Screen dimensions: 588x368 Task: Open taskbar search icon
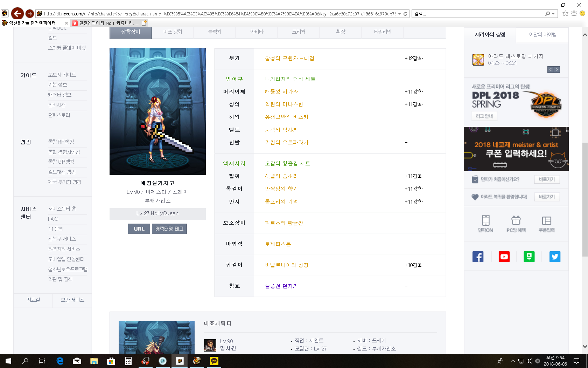point(25,361)
